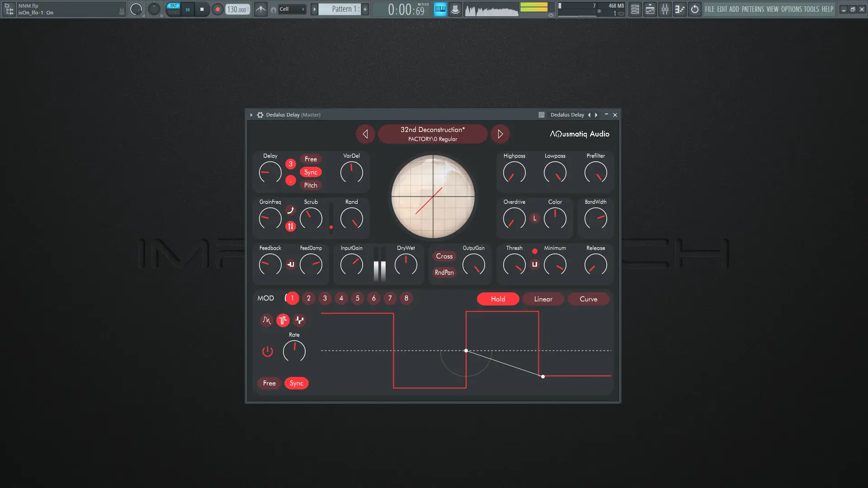Enable Pitch mode in the Delay section
868x488 pixels.
[311, 185]
